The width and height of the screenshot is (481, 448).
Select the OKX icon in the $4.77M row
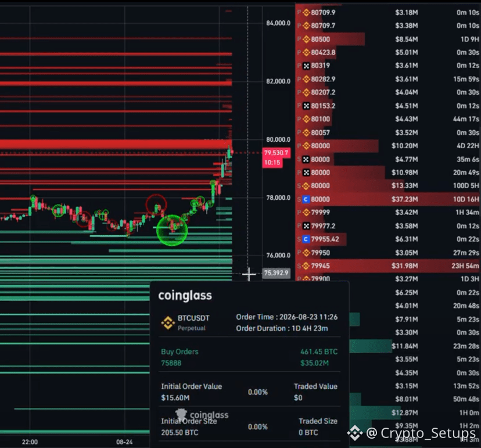coord(306,159)
